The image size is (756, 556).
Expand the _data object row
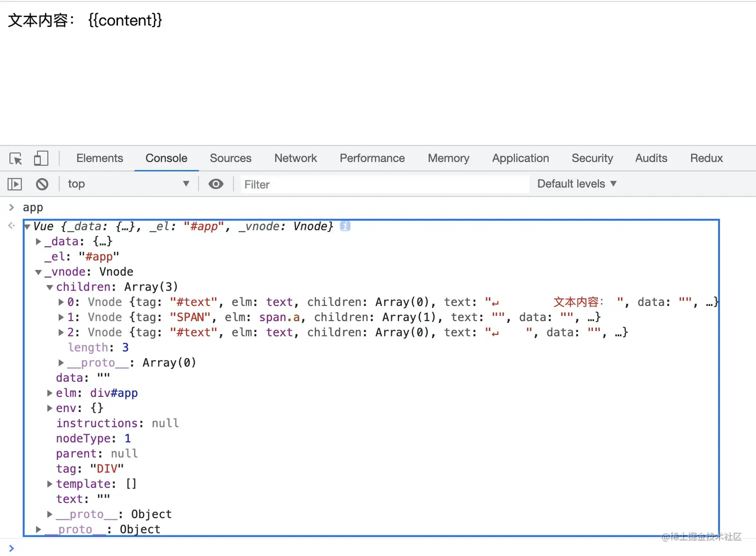[38, 241]
